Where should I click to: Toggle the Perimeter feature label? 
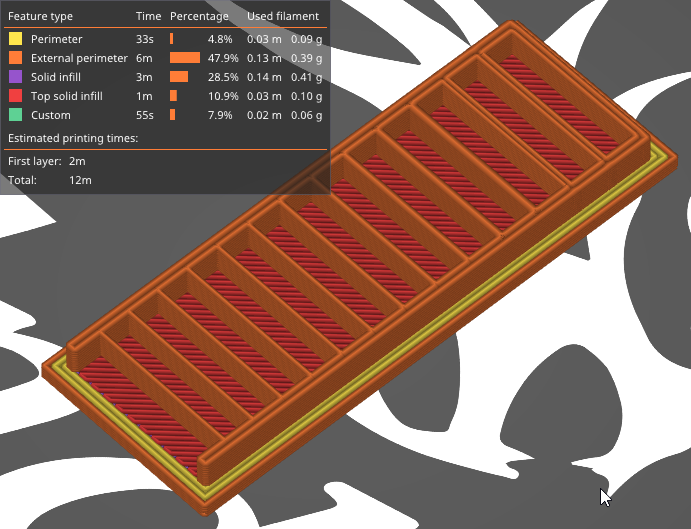(x=56, y=39)
